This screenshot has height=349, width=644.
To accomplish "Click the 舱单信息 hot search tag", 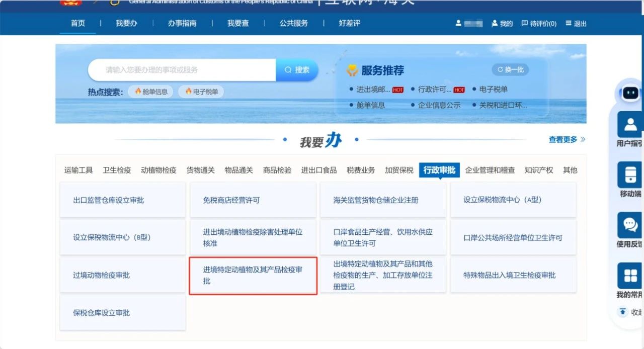I will tap(151, 92).
